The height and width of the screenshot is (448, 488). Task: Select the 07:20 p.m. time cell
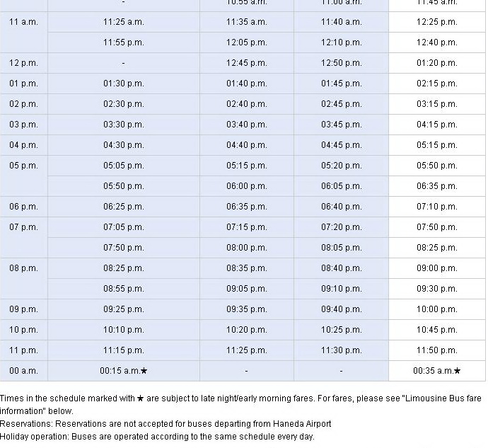341,227
